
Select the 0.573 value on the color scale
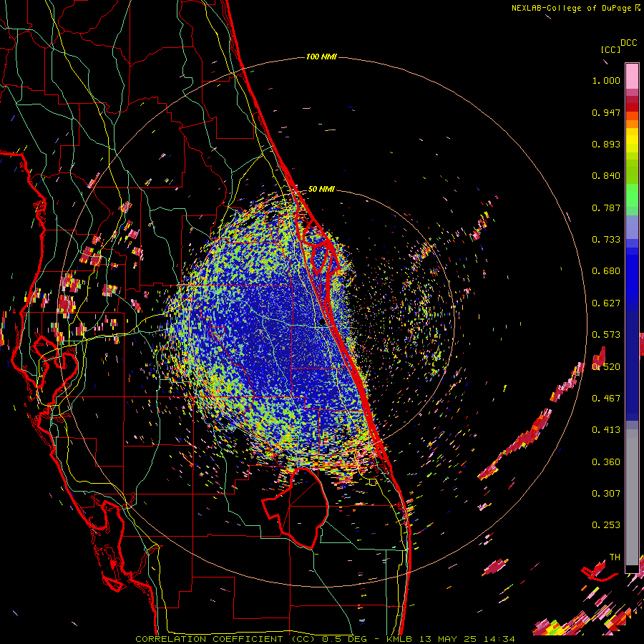pos(606,335)
